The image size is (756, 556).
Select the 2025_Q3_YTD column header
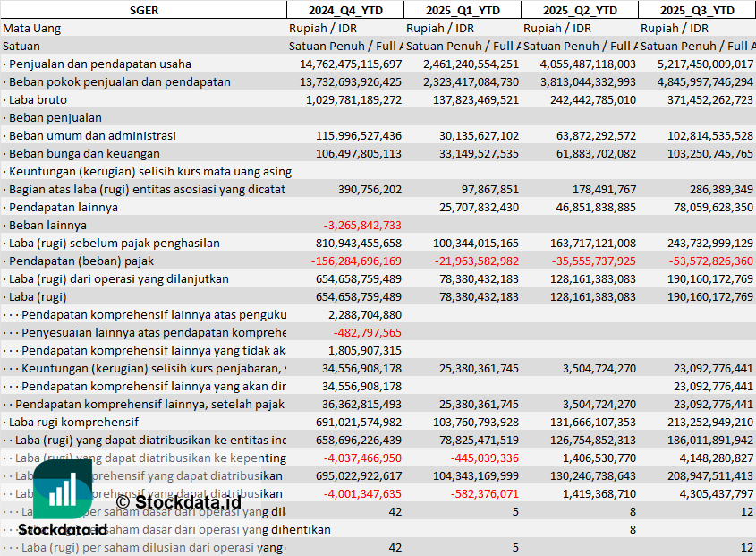point(697,10)
